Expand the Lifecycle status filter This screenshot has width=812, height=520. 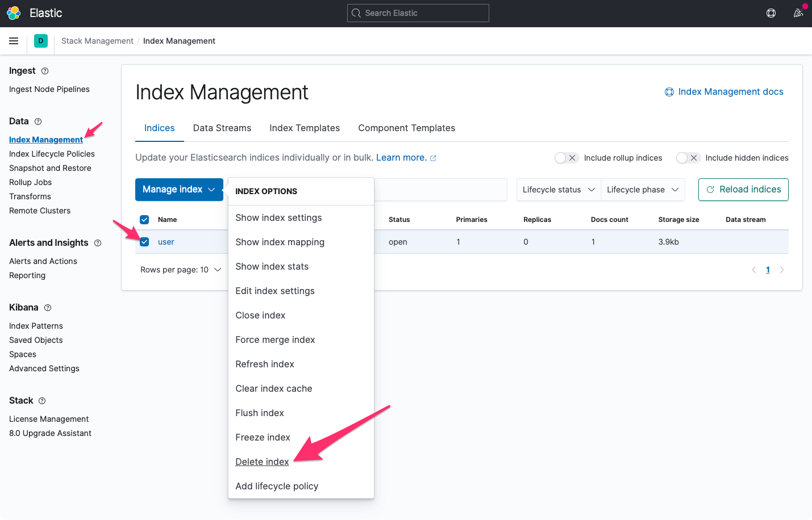(x=558, y=190)
